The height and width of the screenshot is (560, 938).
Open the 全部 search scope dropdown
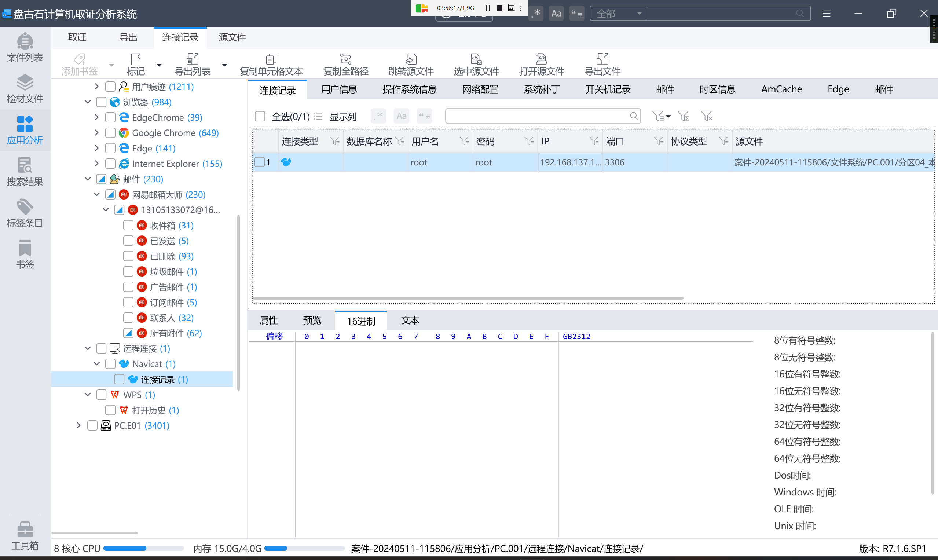619,14
